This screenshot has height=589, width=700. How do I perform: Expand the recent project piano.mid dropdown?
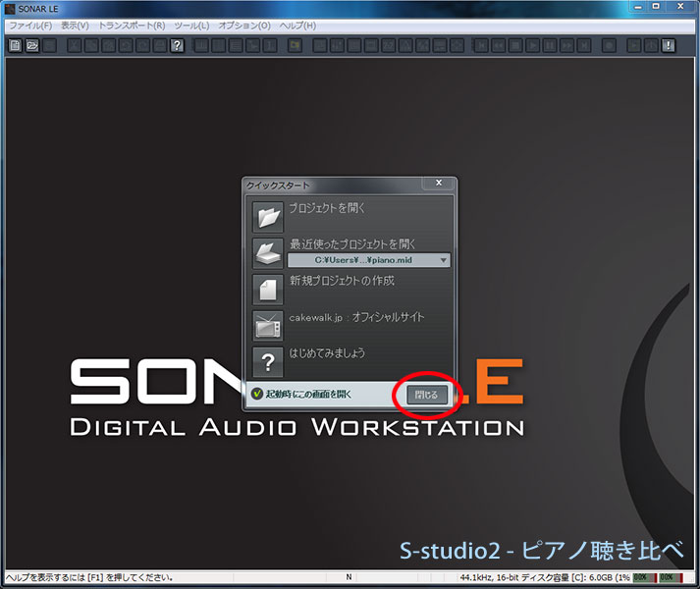445,260
